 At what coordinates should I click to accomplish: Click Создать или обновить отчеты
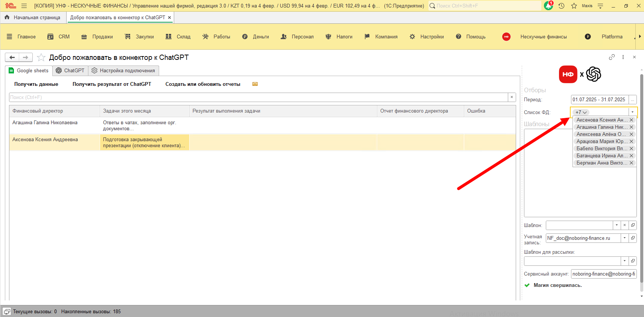(203, 84)
